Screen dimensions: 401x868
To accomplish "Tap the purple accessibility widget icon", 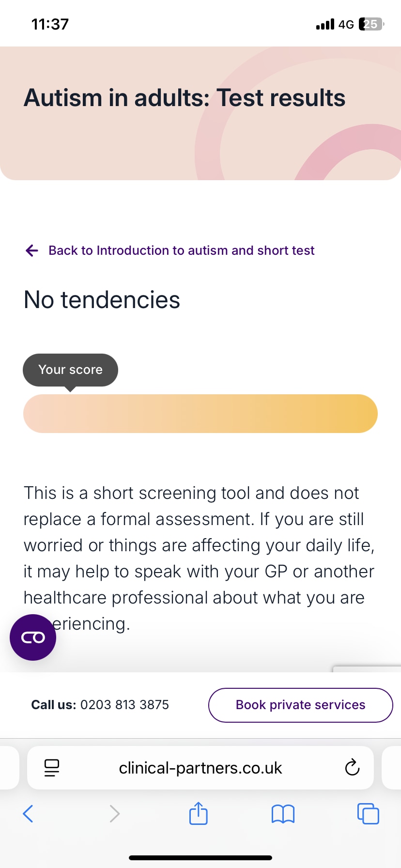I will [33, 637].
